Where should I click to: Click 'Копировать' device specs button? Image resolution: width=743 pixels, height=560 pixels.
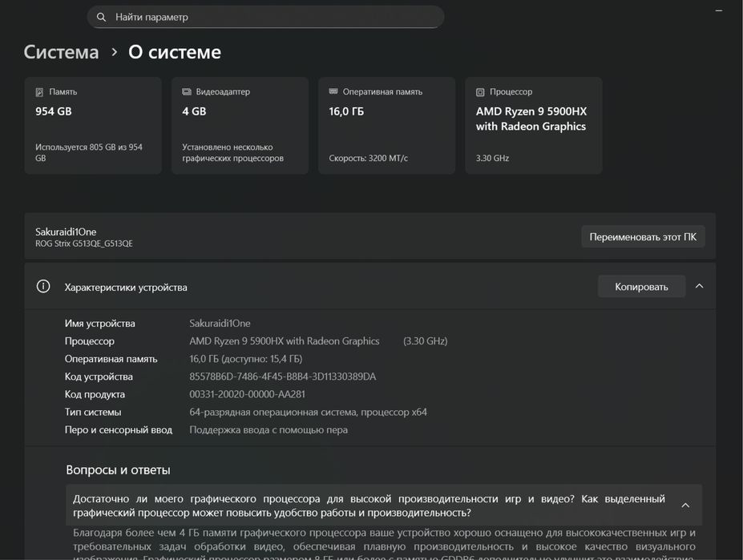(x=641, y=287)
